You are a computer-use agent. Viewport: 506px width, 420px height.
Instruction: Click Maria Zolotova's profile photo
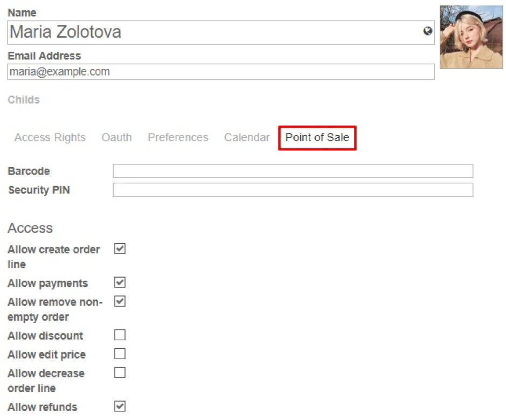click(x=471, y=37)
